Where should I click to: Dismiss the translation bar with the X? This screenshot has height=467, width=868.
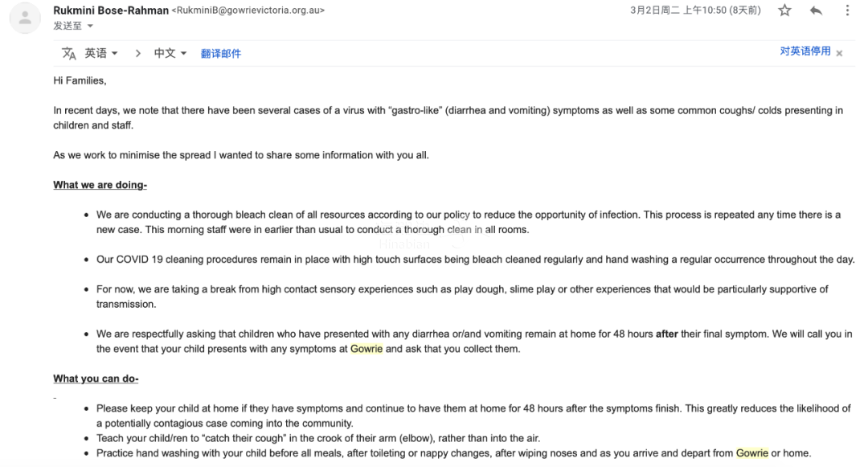click(x=839, y=53)
